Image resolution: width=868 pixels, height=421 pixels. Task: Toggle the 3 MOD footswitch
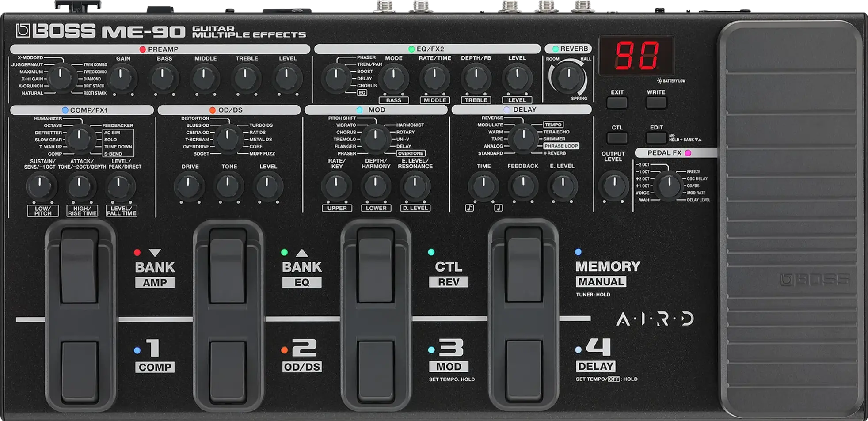coord(375,371)
